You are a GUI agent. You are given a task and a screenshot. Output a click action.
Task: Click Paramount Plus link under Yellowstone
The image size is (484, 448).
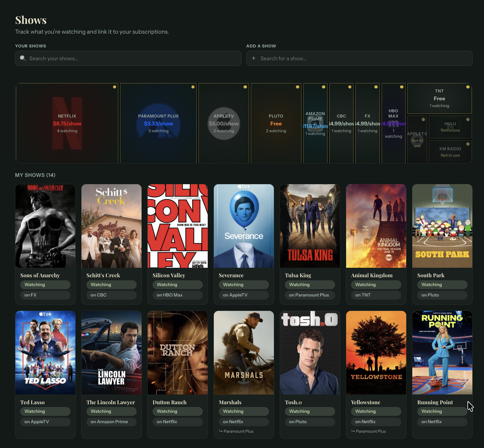click(369, 431)
